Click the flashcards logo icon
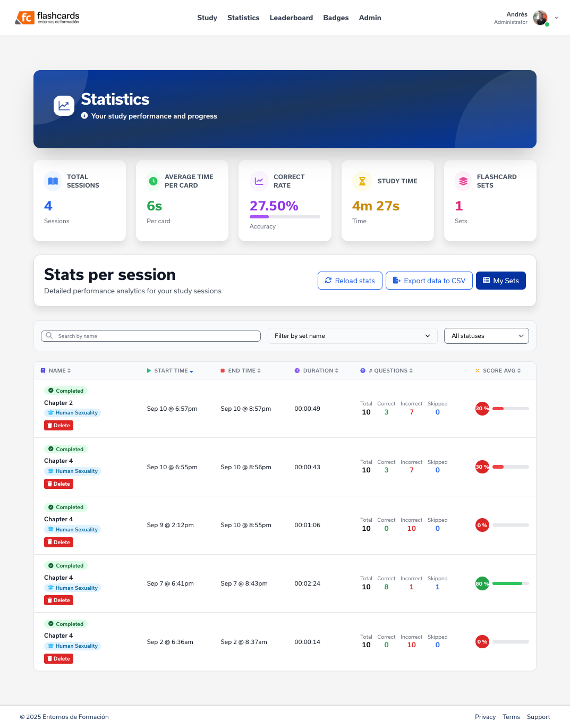This screenshot has height=728, width=570. click(24, 18)
